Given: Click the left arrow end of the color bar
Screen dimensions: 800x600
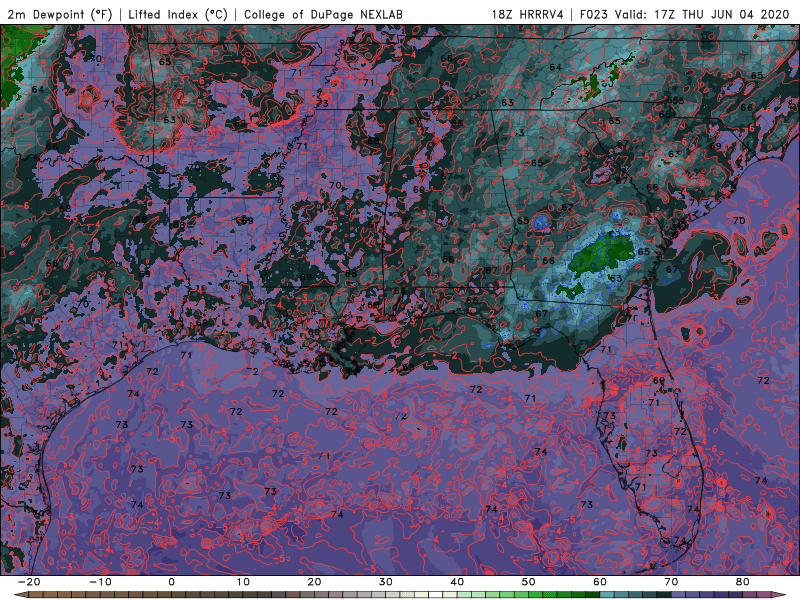Looking at the screenshot, I should pyautogui.click(x=20, y=595).
